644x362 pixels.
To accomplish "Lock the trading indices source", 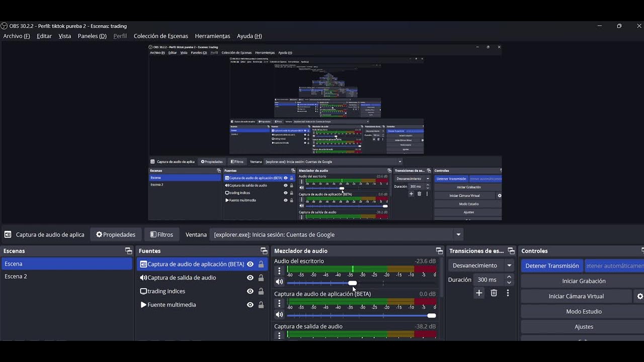I will click(x=261, y=291).
